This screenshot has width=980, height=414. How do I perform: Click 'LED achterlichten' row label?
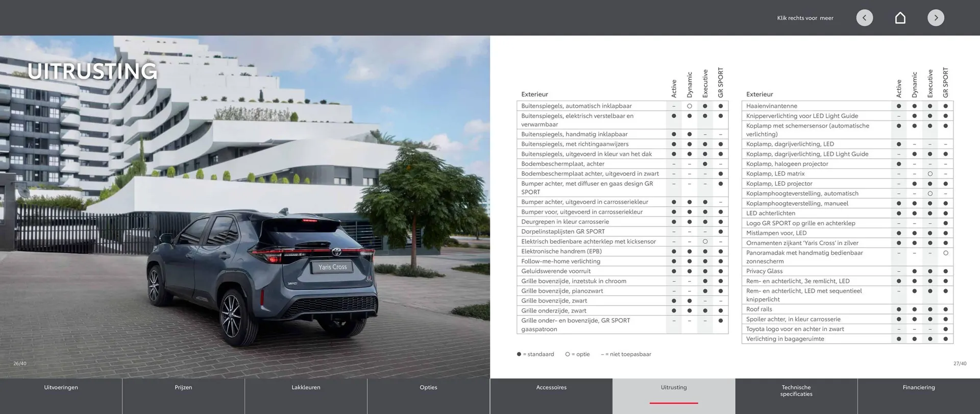[x=770, y=213]
